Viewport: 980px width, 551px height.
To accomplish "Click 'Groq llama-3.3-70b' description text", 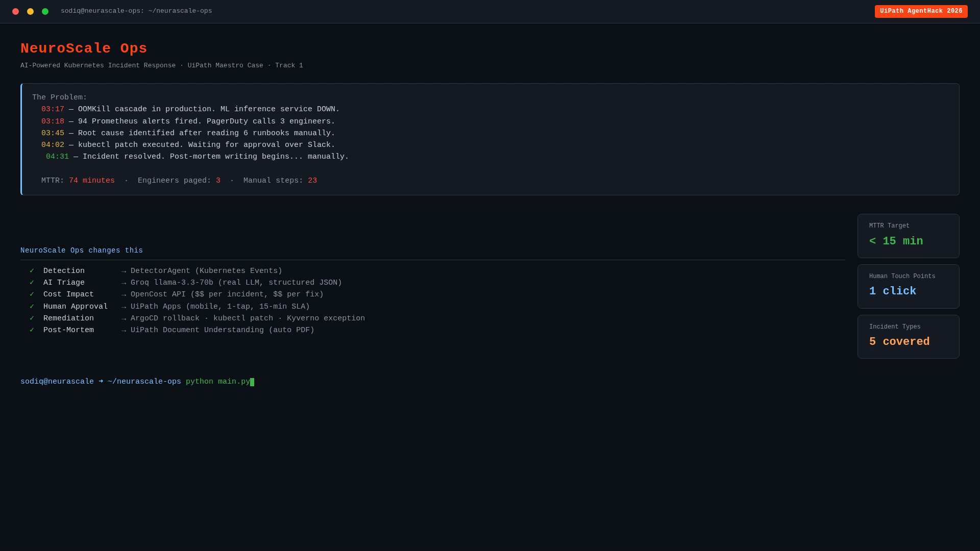I will (x=236, y=283).
